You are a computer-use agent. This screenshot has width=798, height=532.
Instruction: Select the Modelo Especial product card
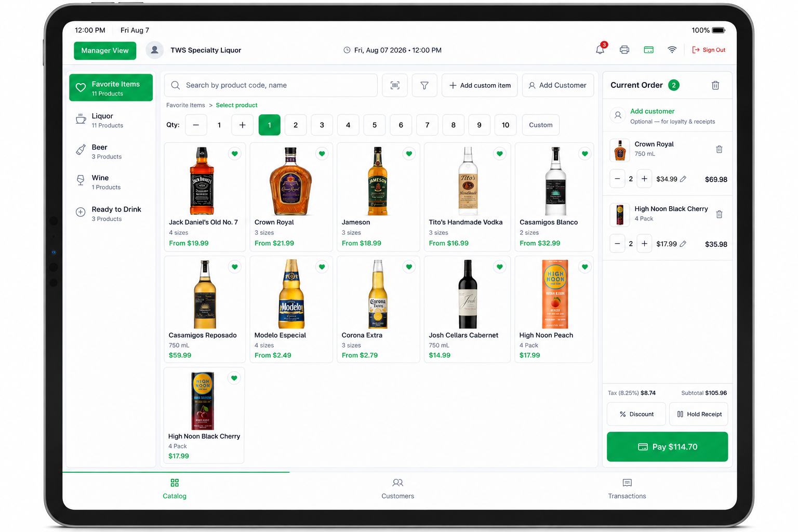coord(291,310)
